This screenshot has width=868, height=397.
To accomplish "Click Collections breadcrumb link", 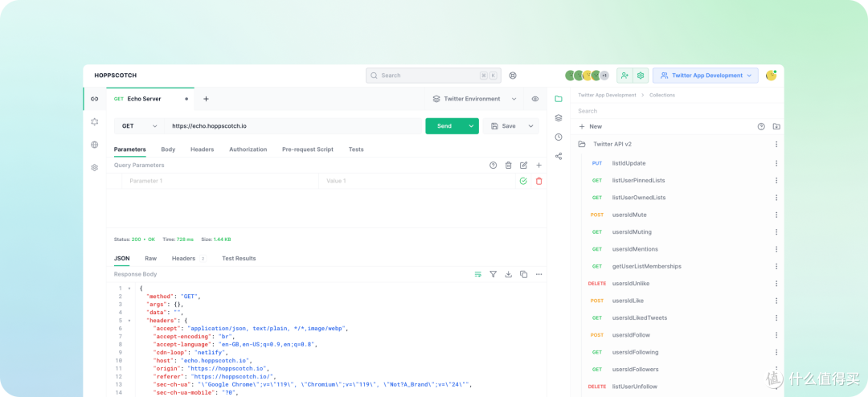I will 662,96.
